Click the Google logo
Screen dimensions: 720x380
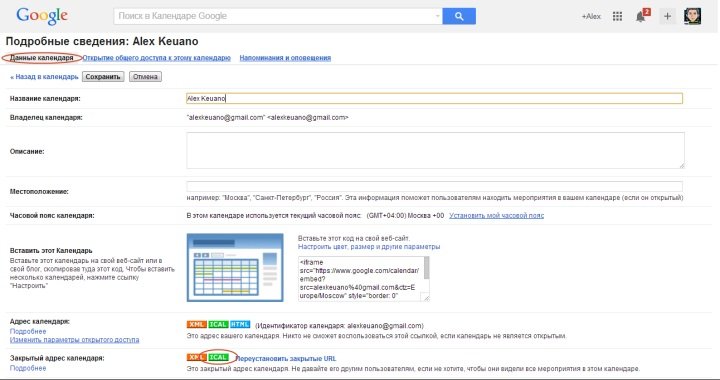[x=42, y=17]
